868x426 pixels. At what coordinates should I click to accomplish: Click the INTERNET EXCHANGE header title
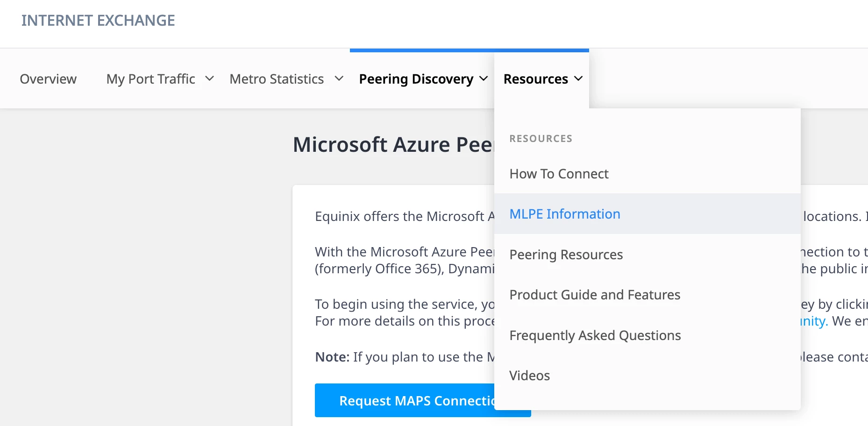tap(98, 21)
